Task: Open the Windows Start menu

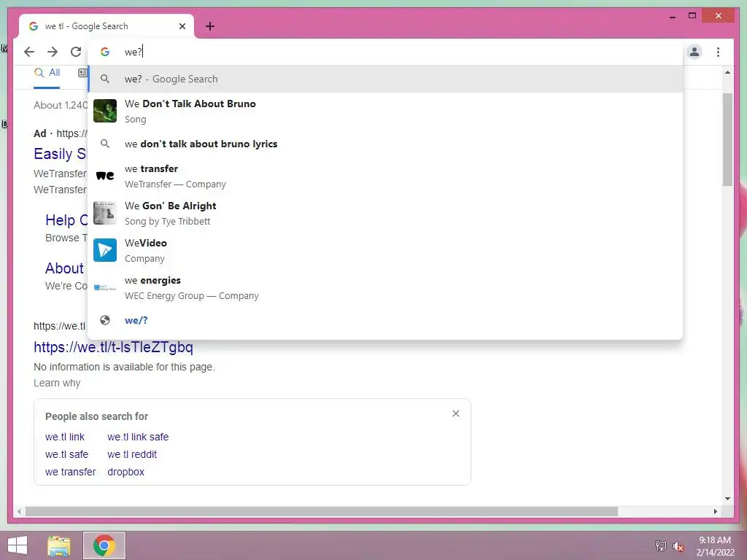Action: [18, 545]
